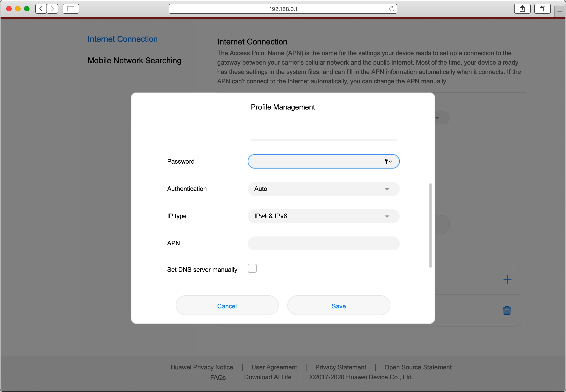Save the profile settings

338,306
